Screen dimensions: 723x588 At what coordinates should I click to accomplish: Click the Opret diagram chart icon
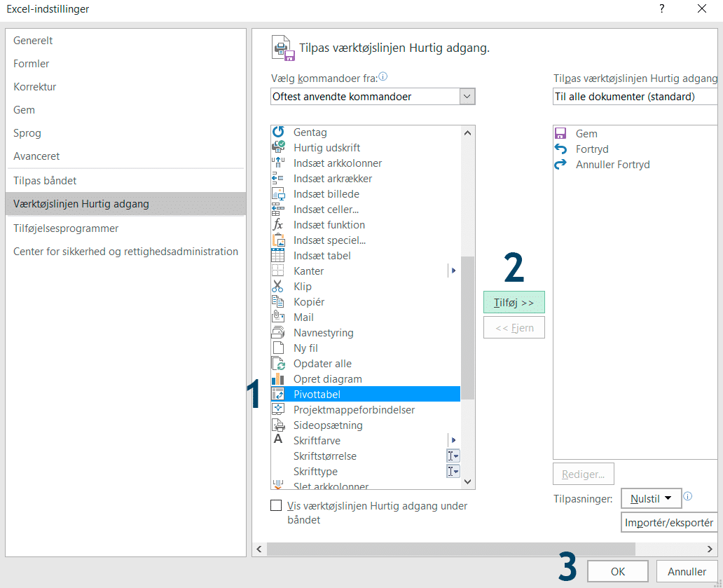click(x=278, y=379)
